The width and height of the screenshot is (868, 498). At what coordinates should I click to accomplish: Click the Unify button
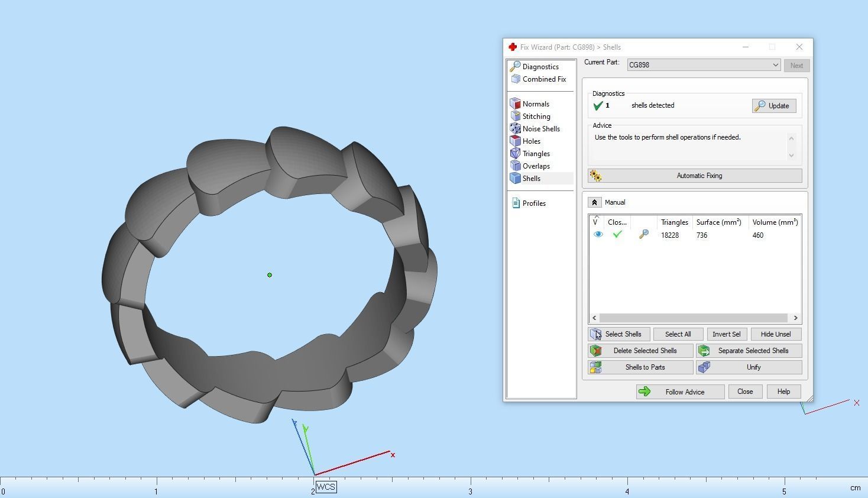(x=749, y=367)
